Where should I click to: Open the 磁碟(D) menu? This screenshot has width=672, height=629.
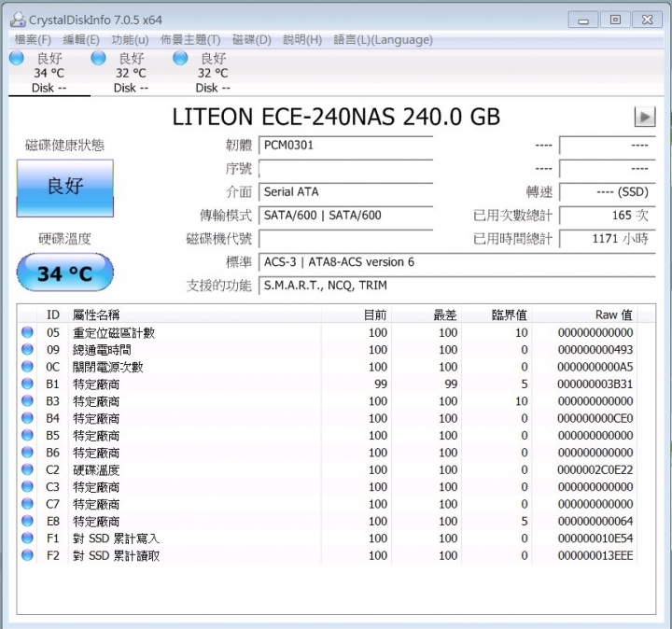click(x=252, y=40)
